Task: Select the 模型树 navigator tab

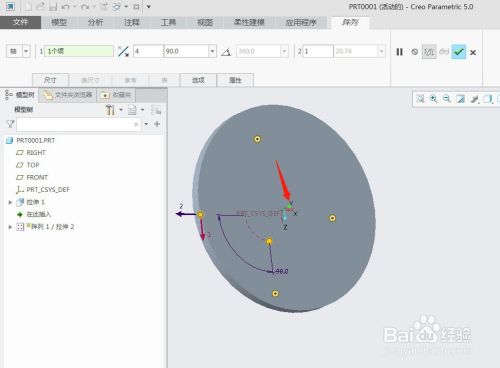Action: [x=20, y=95]
